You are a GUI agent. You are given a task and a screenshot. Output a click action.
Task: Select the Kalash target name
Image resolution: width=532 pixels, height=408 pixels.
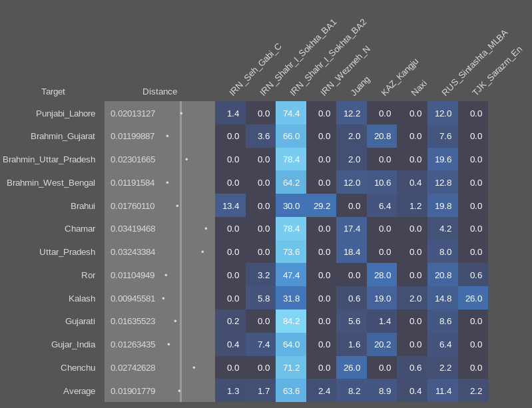point(82,298)
